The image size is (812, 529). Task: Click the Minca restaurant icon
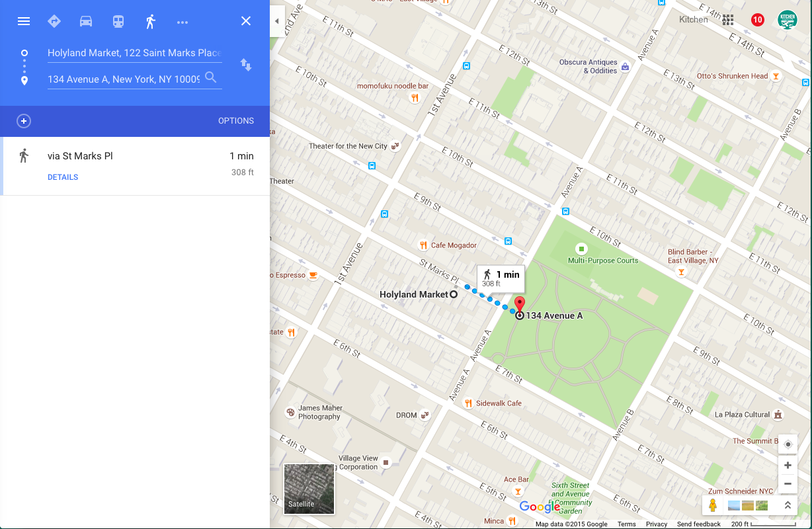(x=511, y=521)
